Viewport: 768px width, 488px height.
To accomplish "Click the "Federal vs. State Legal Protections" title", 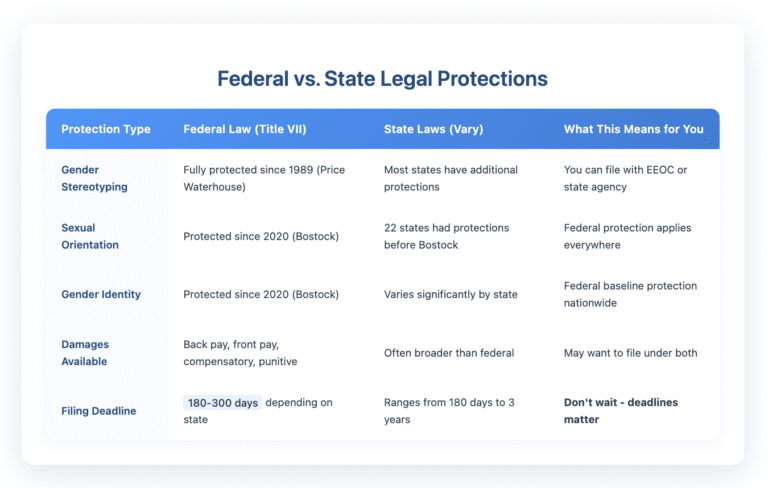I will point(383,77).
